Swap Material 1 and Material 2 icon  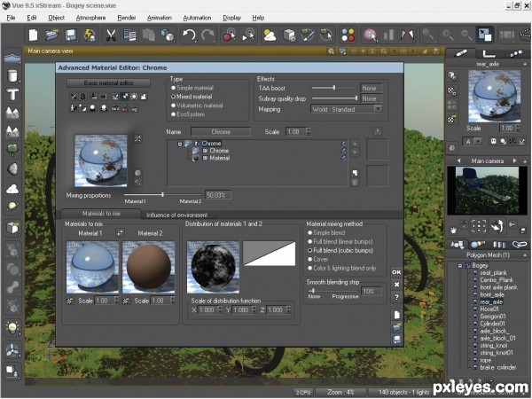tap(120, 233)
